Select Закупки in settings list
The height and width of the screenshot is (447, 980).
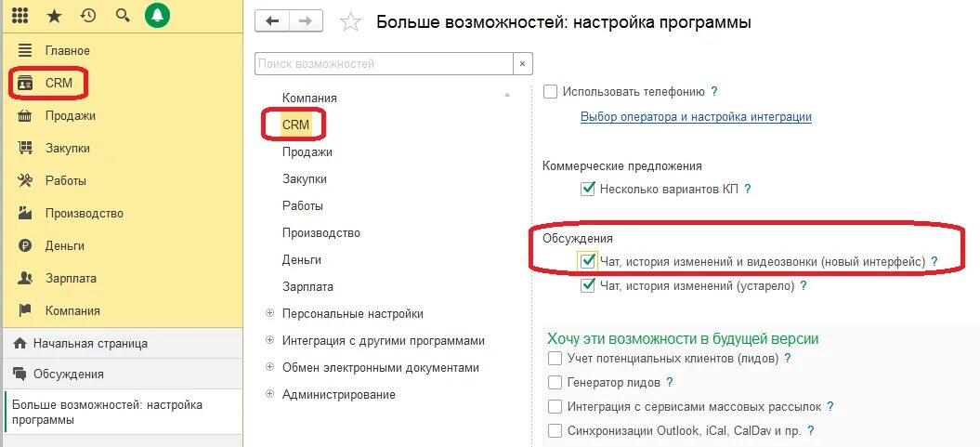pyautogui.click(x=305, y=178)
